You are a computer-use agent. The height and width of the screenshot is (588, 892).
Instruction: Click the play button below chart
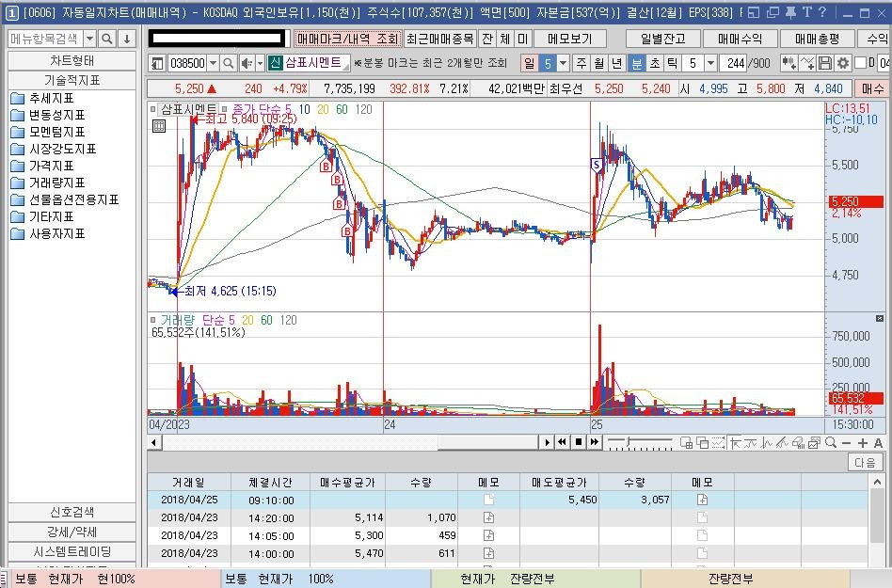coord(547,442)
